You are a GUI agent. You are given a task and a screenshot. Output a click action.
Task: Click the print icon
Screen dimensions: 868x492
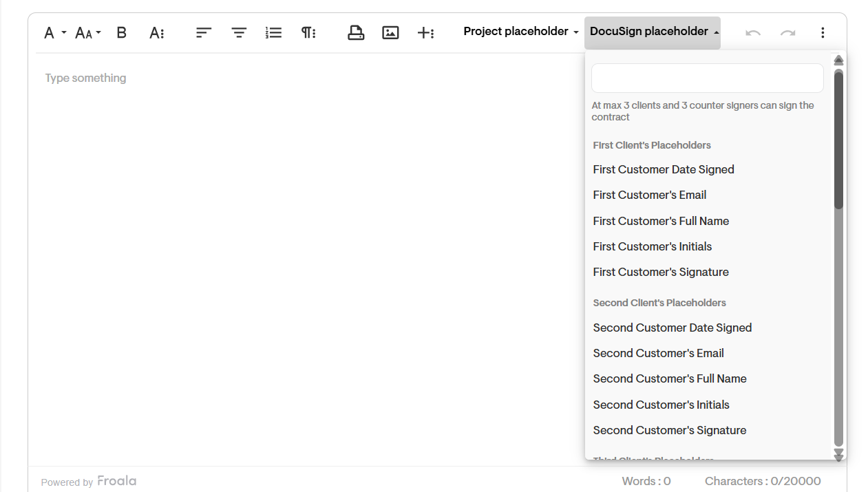(x=356, y=32)
